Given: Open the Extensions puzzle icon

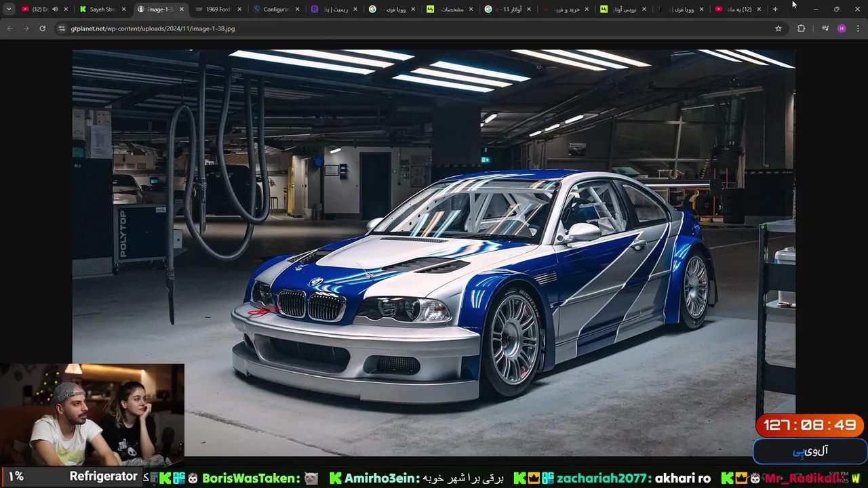Looking at the screenshot, I should [x=802, y=28].
